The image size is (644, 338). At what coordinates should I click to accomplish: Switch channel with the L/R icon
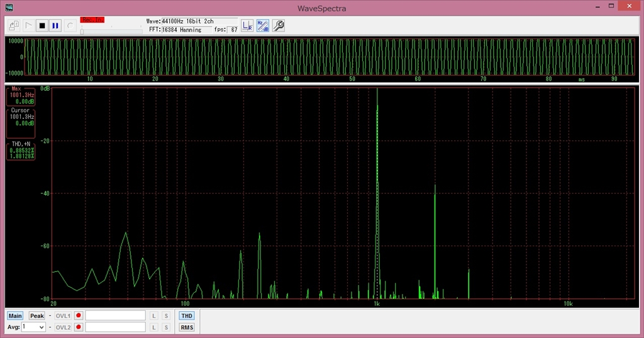247,26
